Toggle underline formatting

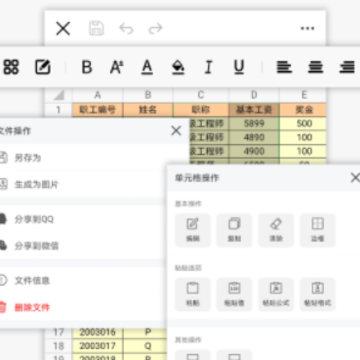(239, 67)
